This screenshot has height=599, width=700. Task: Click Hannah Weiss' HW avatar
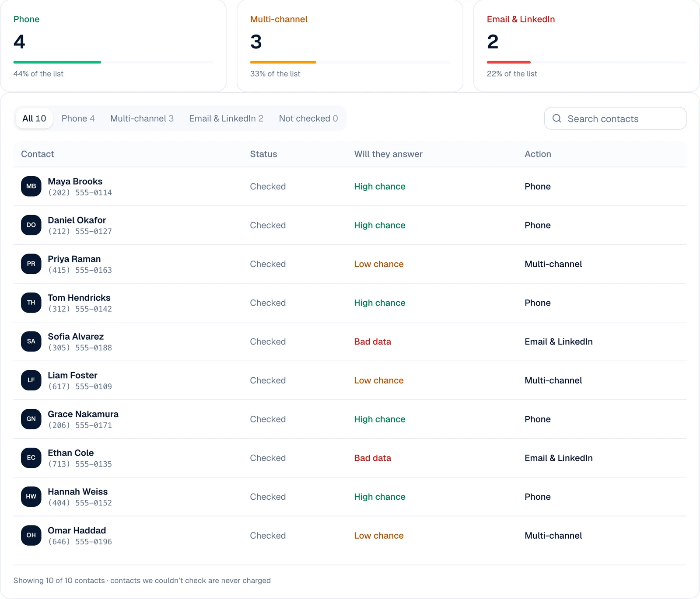pos(31,497)
